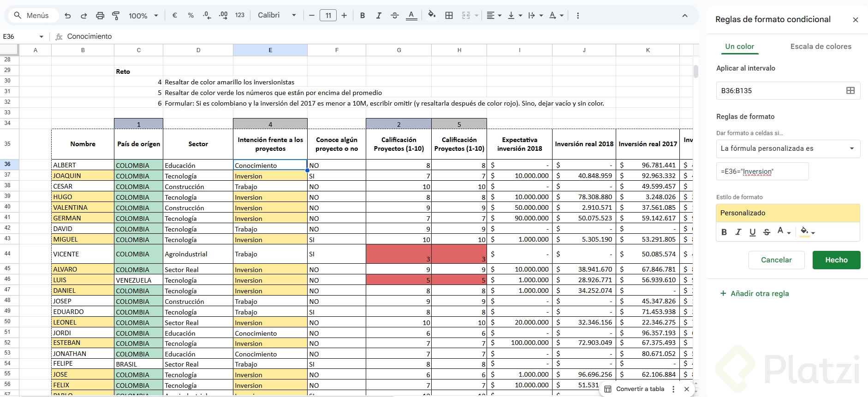868x397 pixels.
Task: Click the print icon
Action: (x=100, y=16)
